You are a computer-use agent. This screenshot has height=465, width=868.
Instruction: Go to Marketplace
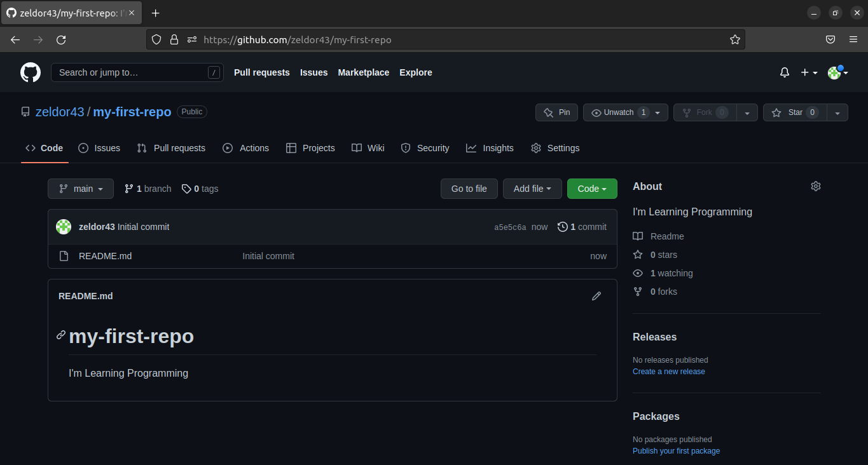click(364, 72)
